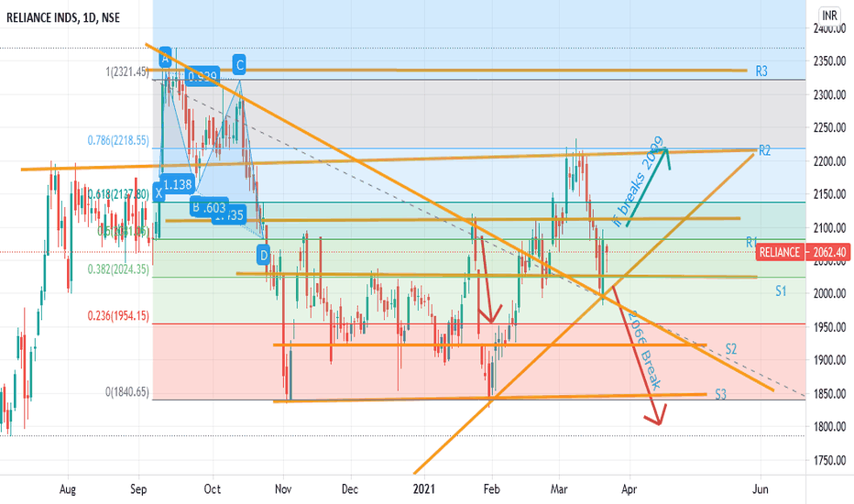Click the S1 support label
854x504 pixels.
(x=781, y=291)
